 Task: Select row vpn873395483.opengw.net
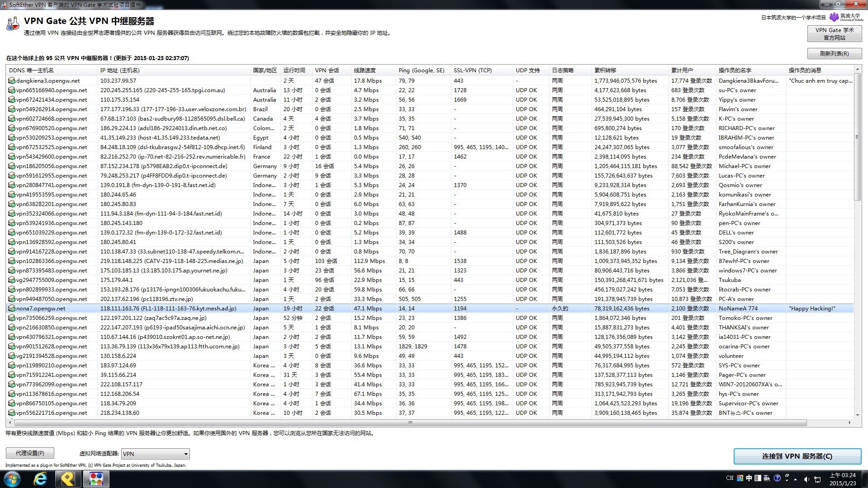(430, 271)
